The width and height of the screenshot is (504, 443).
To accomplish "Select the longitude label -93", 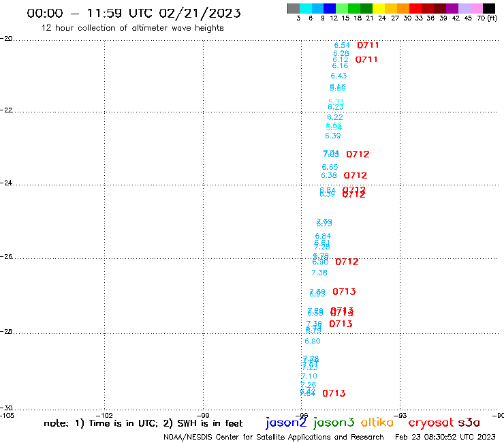I will (400, 416).
